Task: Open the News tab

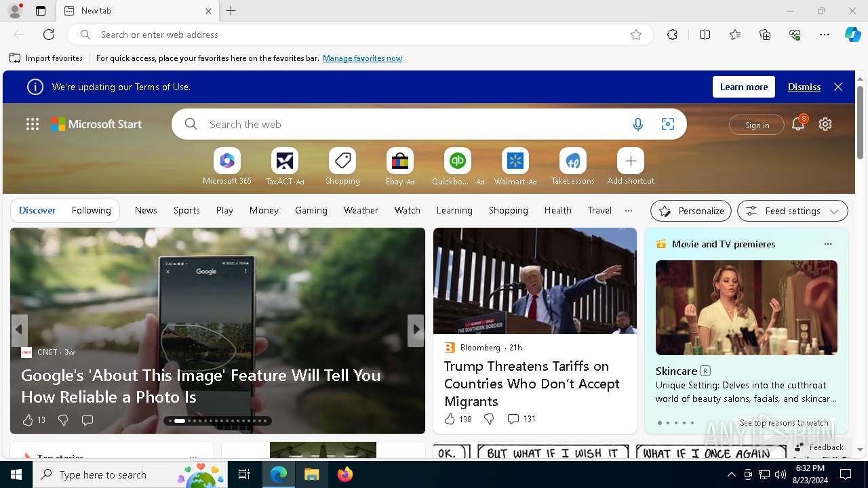Action: [146, 210]
